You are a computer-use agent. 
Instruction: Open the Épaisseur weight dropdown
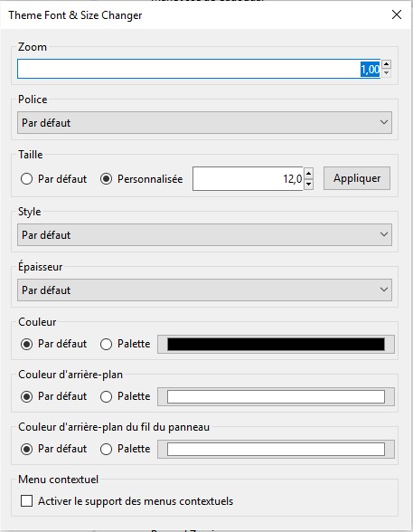point(204,290)
